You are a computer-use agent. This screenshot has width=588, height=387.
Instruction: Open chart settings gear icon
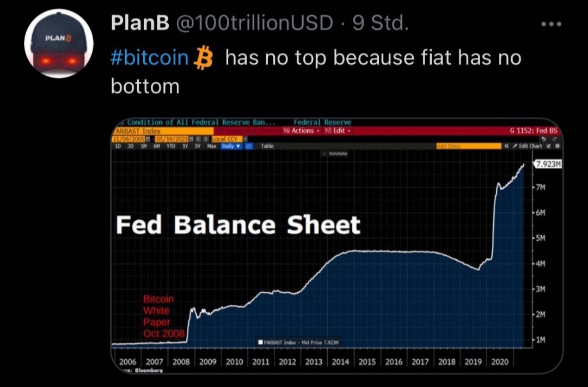tap(556, 146)
